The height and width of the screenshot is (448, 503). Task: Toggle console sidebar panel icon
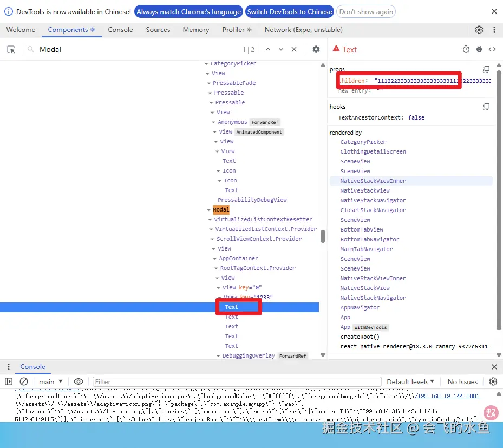pyautogui.click(x=9, y=381)
